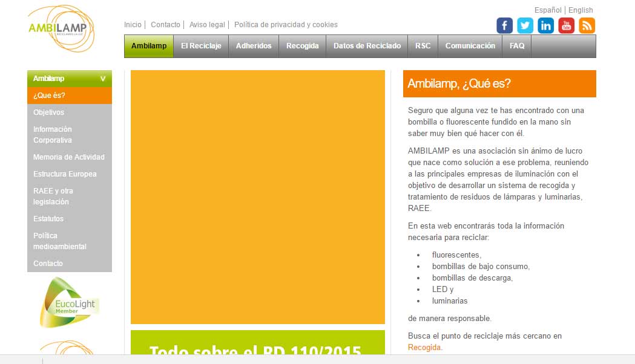
Task: Open the Comunicación menu tab
Action: click(470, 46)
